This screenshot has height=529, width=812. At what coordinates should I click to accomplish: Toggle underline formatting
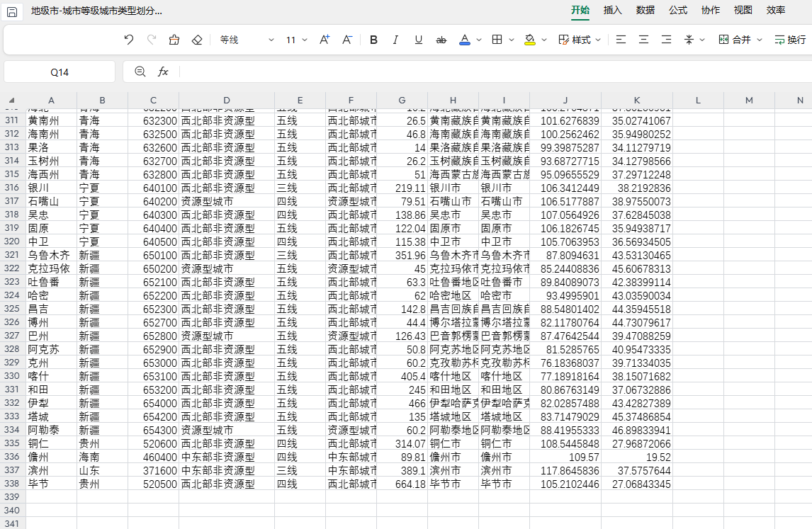[419, 40]
